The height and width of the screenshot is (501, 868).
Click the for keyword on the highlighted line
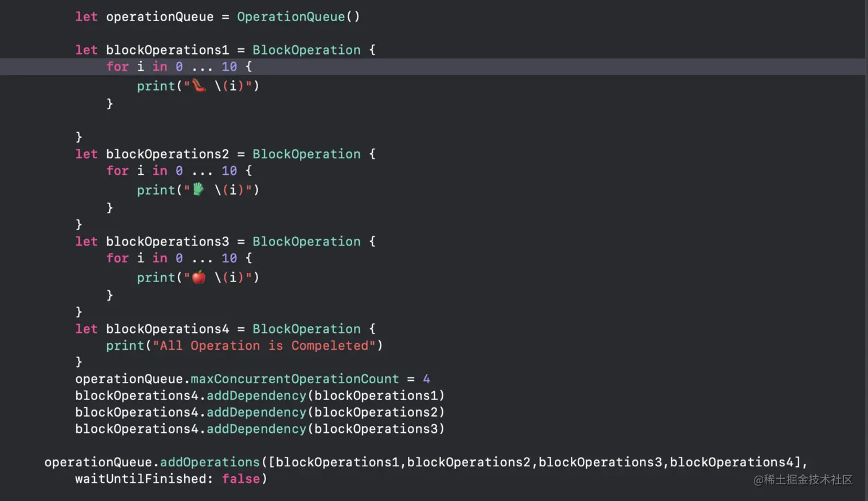(117, 66)
